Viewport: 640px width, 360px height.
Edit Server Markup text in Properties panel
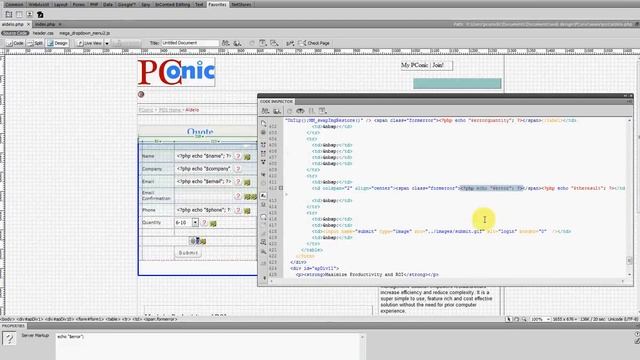(x=208, y=346)
